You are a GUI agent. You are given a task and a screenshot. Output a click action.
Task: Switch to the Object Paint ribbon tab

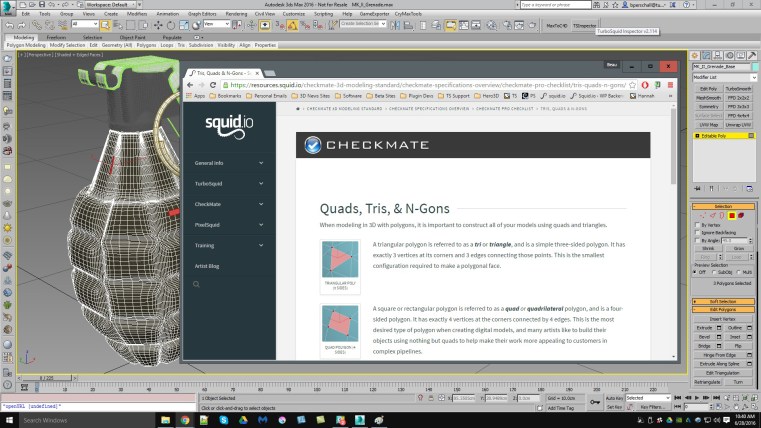point(132,37)
